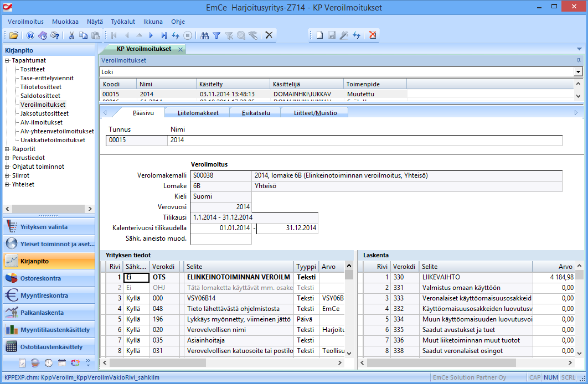Click the blue help question-mark icon
The height and width of the screenshot is (384, 588).
(x=30, y=35)
